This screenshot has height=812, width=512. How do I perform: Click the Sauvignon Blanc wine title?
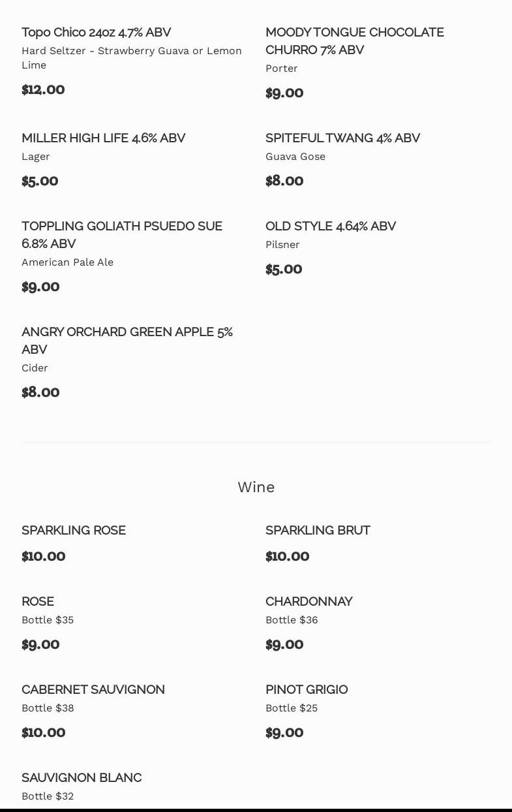click(82, 778)
